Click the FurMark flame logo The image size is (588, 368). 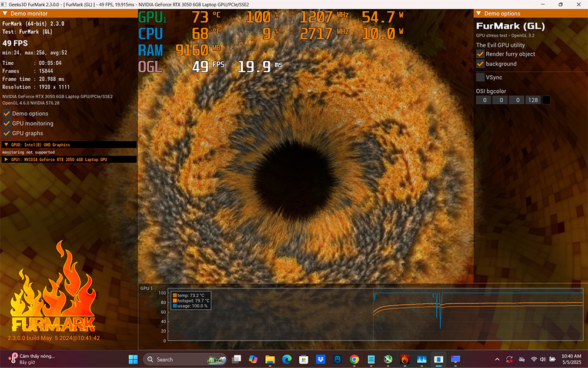tap(53, 287)
